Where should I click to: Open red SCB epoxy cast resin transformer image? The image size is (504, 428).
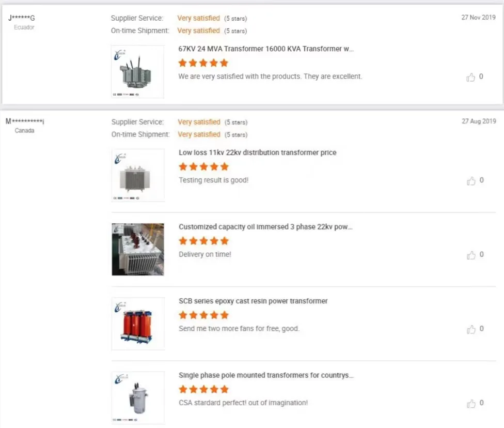tap(138, 324)
